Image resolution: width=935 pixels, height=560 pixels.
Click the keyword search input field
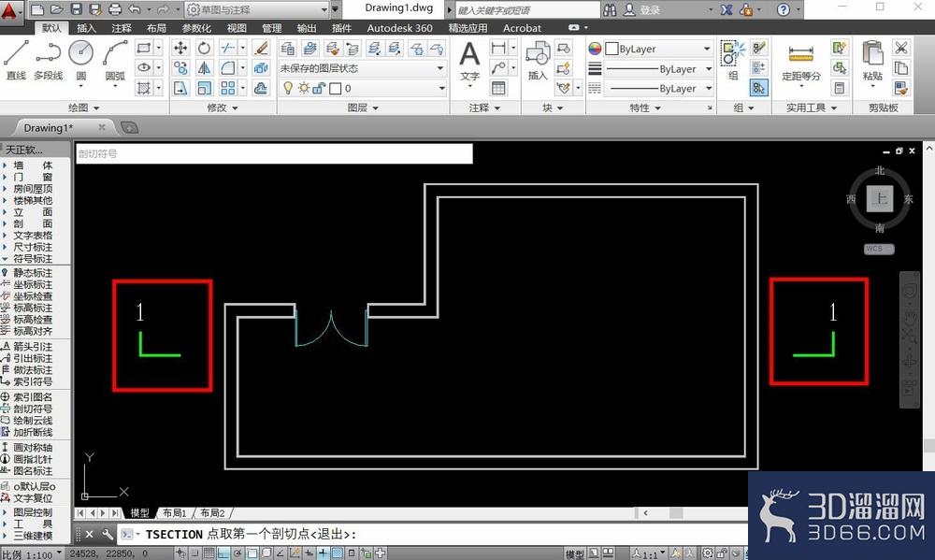coord(527,9)
